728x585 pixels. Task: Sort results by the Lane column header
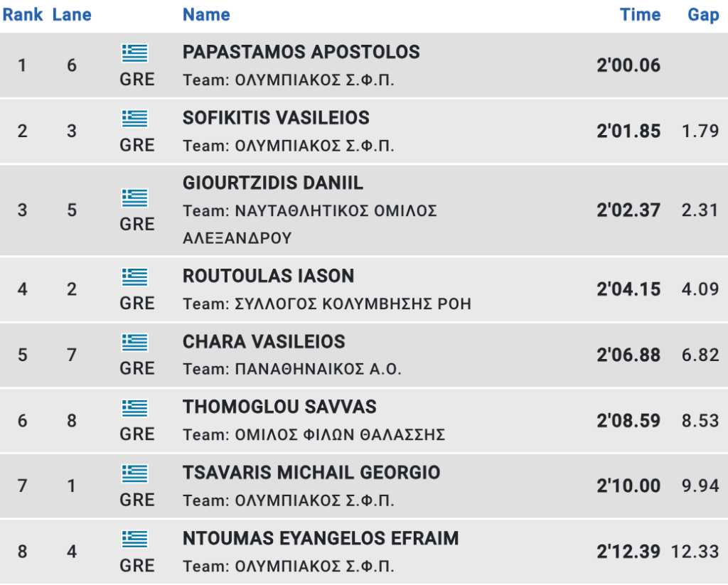[72, 14]
